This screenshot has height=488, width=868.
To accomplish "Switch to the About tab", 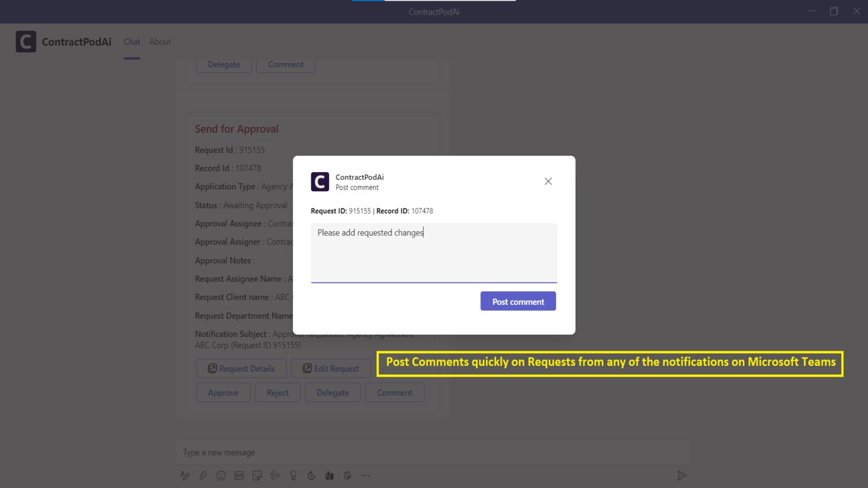I will coord(160,42).
